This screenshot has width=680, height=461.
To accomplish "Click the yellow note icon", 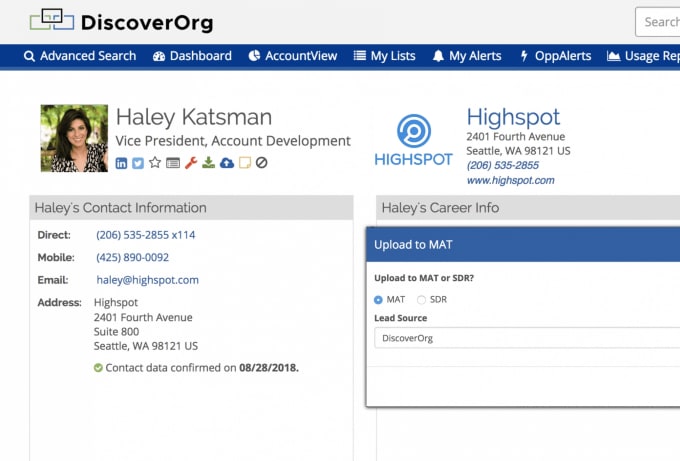I will [245, 163].
